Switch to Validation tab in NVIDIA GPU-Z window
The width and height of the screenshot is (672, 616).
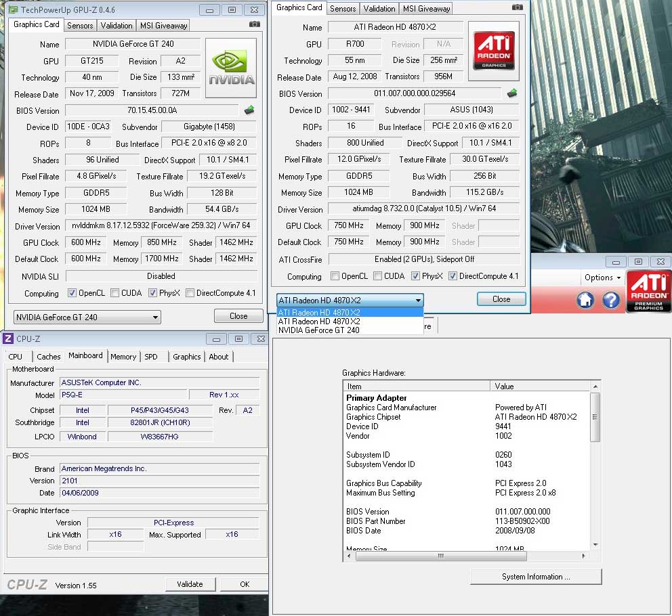pos(117,25)
